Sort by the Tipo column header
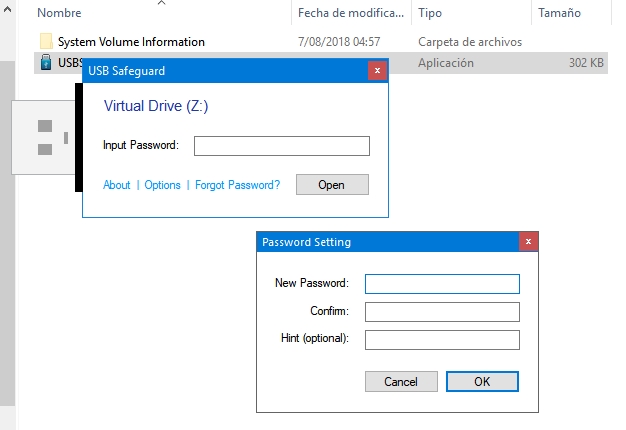The height and width of the screenshot is (430, 626). coord(430,13)
